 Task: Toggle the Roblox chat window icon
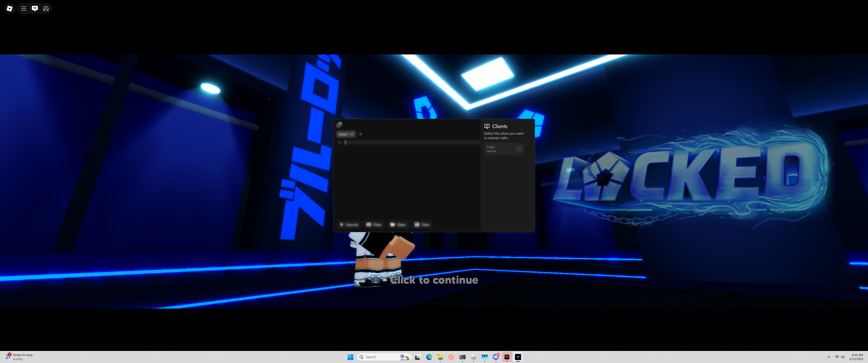tap(35, 8)
